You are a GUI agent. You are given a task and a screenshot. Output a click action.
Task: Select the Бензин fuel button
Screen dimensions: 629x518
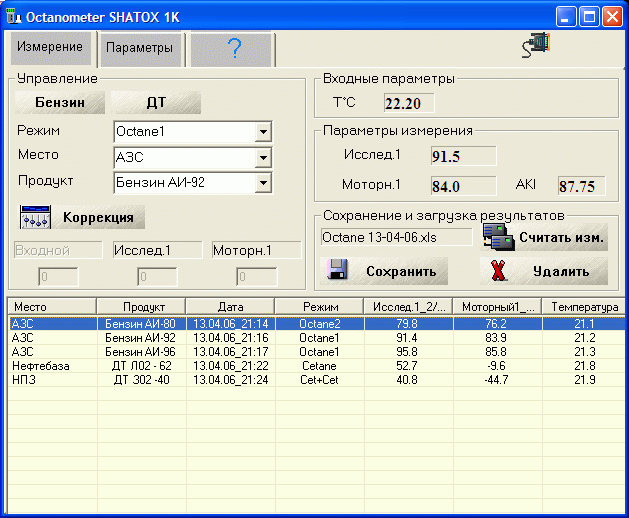(x=60, y=102)
